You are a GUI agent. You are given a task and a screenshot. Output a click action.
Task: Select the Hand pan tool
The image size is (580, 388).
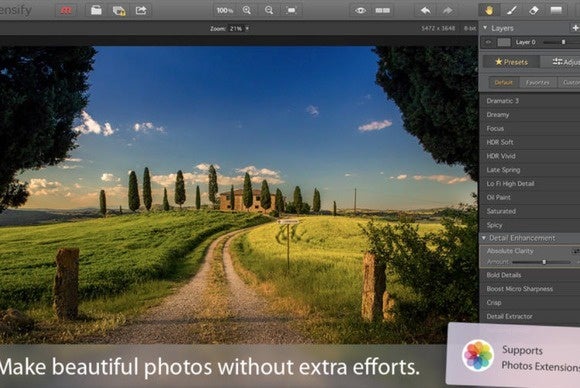tap(489, 10)
